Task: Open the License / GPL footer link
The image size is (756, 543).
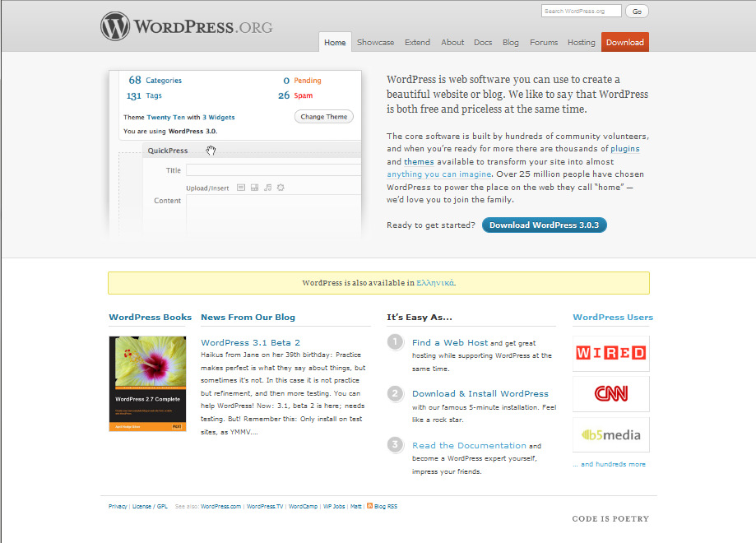Action: pos(150,506)
